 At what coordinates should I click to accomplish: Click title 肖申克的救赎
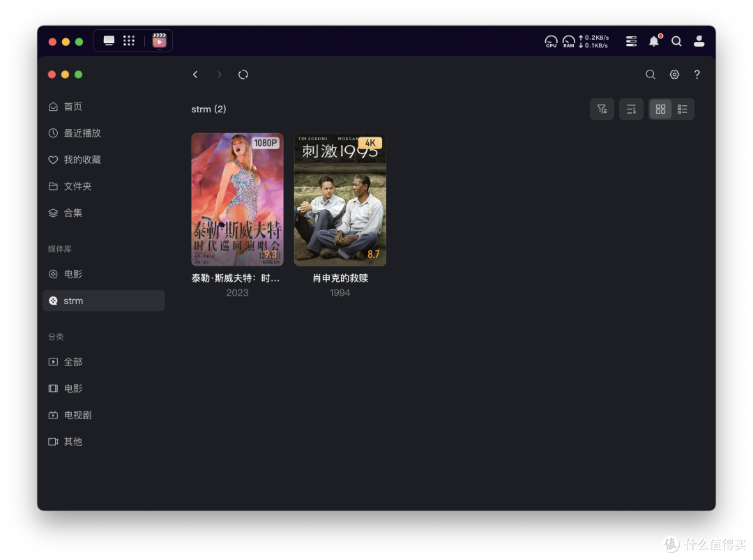(340, 278)
